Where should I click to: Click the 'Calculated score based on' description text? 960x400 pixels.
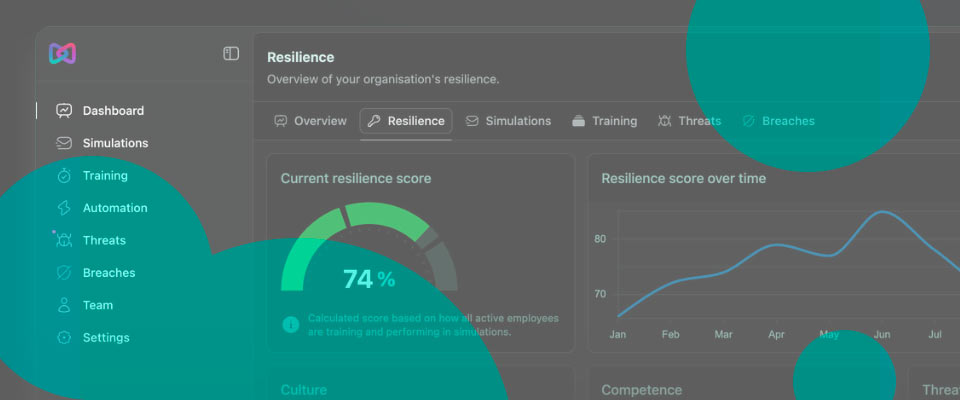(x=433, y=325)
